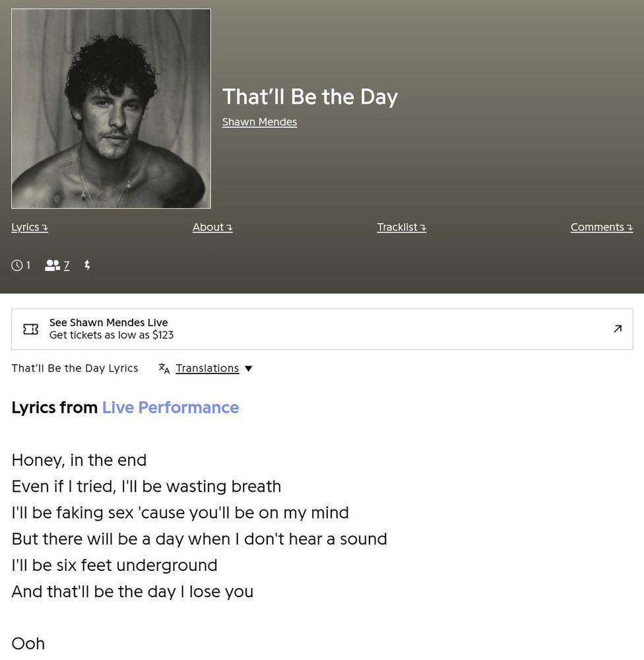Click the album cover art thumbnail

(x=111, y=109)
